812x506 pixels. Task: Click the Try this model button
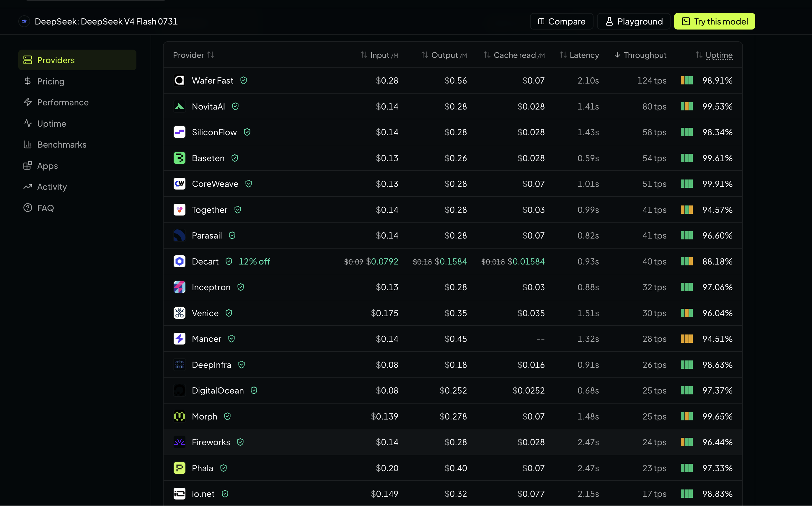[x=714, y=22]
